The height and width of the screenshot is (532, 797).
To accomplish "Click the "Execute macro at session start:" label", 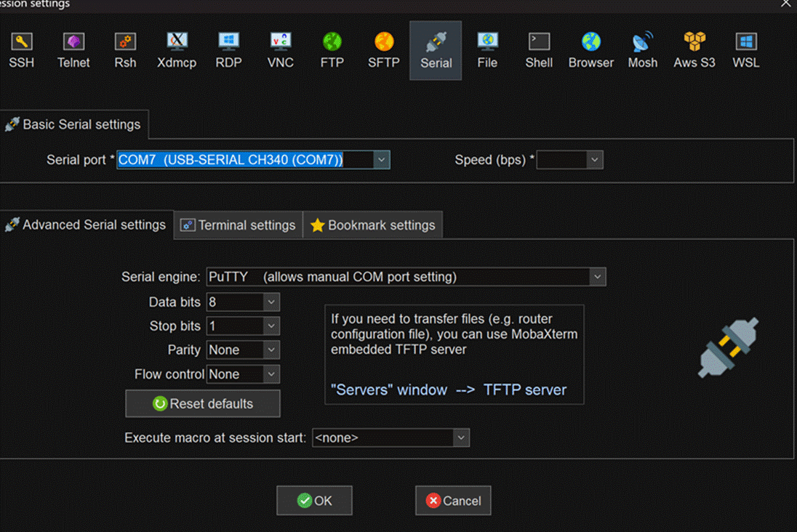I will click(x=215, y=438).
